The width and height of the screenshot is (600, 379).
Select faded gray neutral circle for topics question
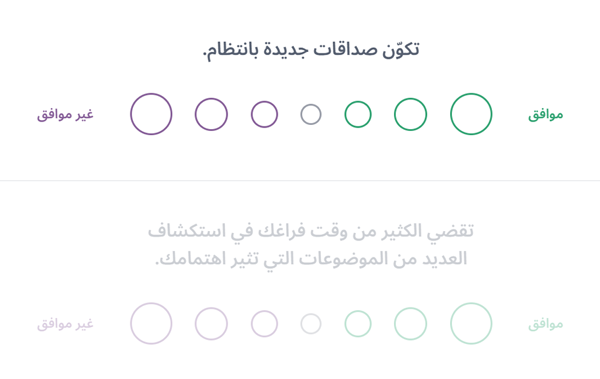pyautogui.click(x=311, y=323)
